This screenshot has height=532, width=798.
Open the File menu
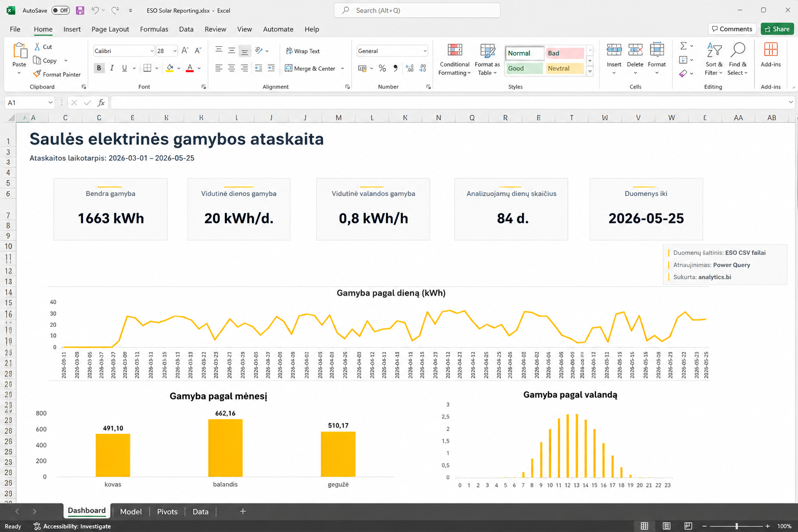click(15, 29)
